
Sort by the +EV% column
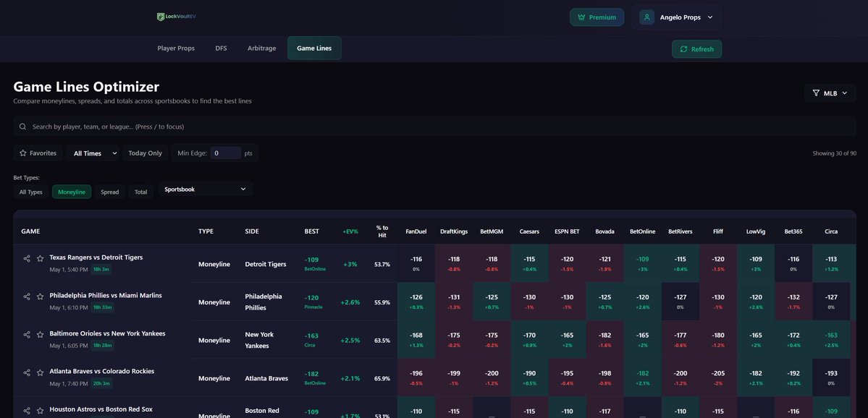coord(350,231)
